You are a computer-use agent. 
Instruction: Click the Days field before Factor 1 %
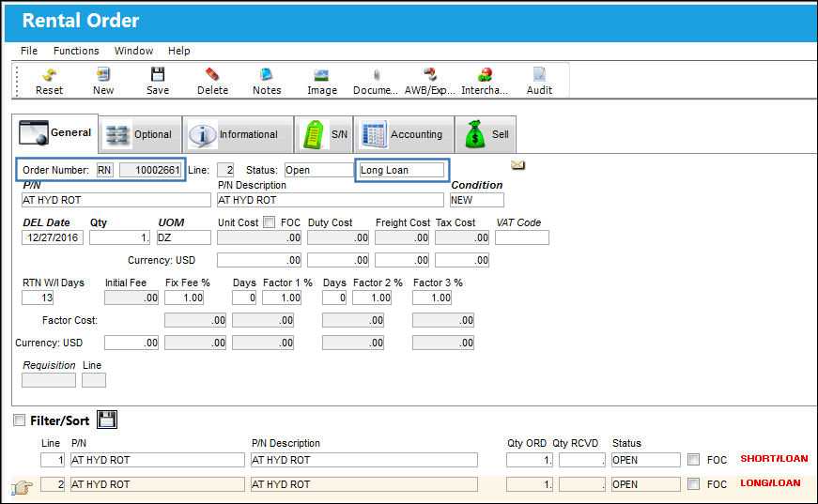coord(244,298)
